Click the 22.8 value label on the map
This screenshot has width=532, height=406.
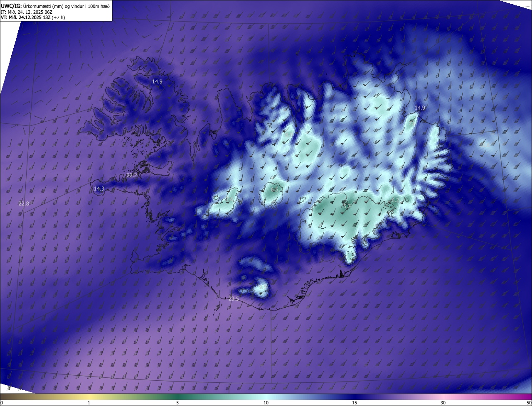point(24,203)
